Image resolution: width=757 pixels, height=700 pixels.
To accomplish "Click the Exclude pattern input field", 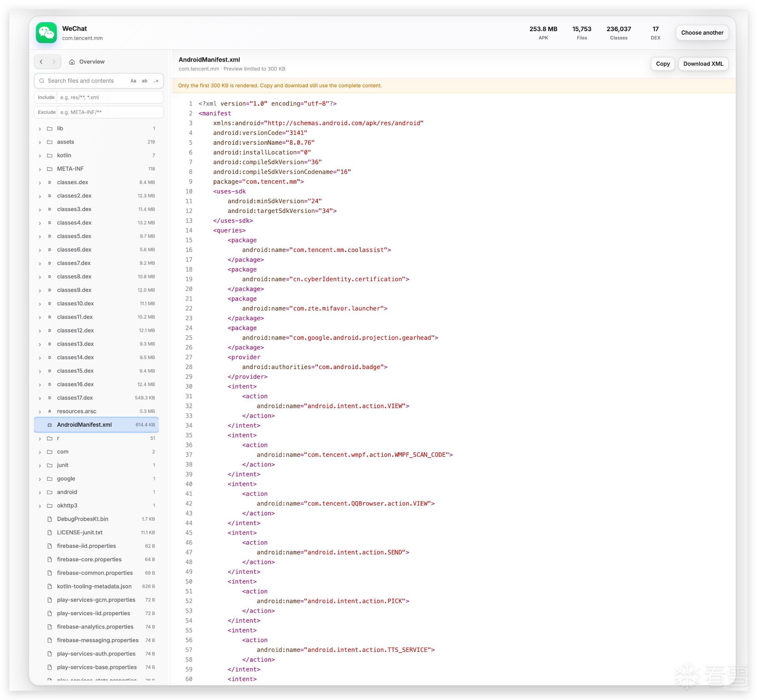I will (110, 112).
